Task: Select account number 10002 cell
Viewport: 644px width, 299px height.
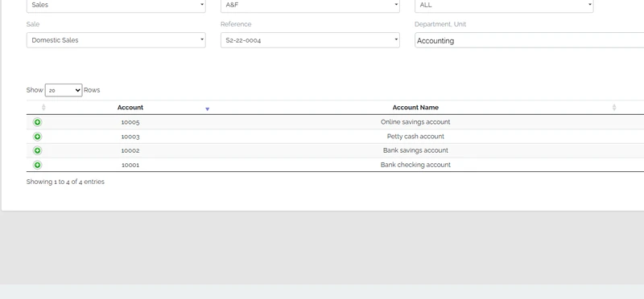Action: [130, 150]
